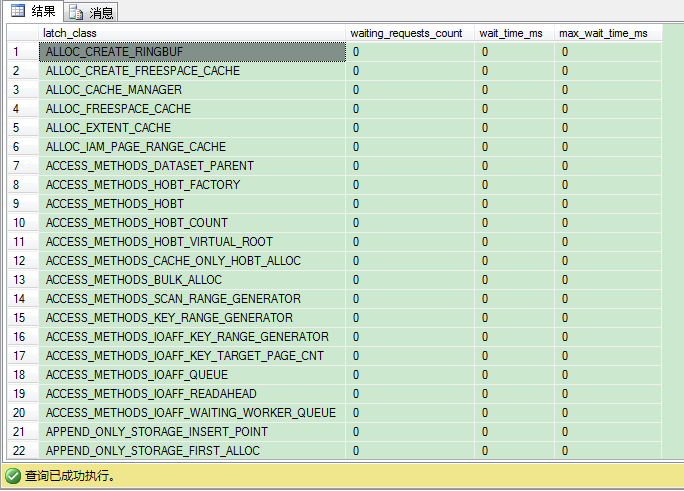
Task: Click the message page icon on 消息 tab
Action: click(x=76, y=12)
